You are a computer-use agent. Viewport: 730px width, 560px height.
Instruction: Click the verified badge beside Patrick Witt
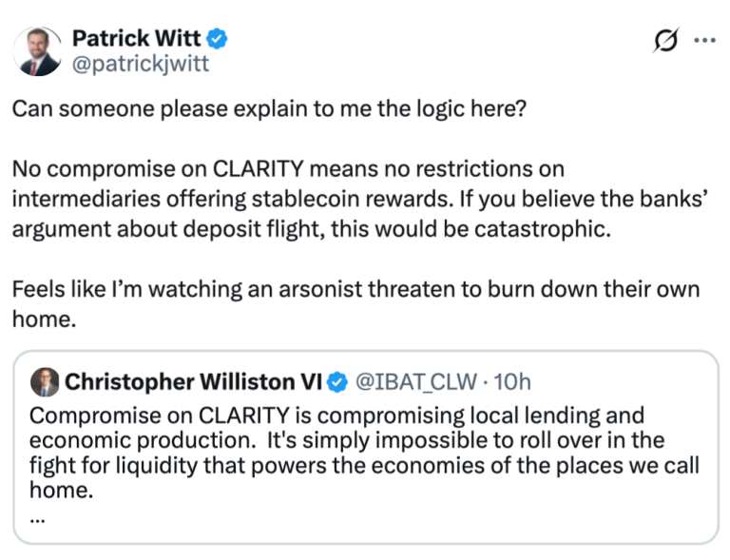point(219,40)
